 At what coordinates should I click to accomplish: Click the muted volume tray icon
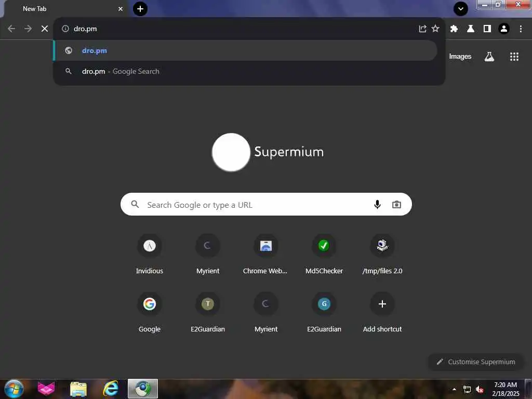pos(480,390)
